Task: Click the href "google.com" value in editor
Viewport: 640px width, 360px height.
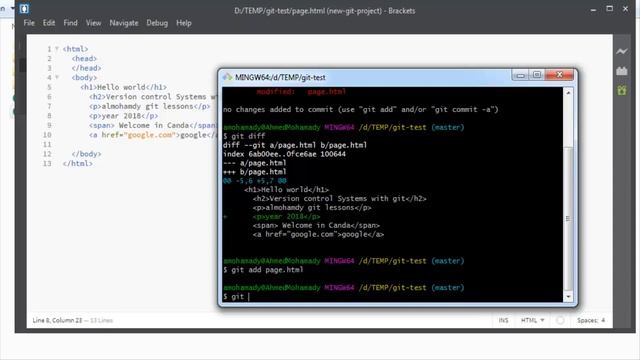Action: (150, 135)
